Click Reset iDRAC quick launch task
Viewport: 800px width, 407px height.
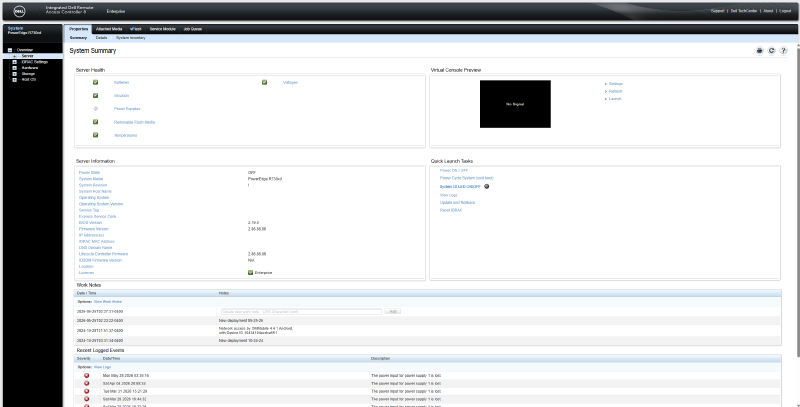451,210
